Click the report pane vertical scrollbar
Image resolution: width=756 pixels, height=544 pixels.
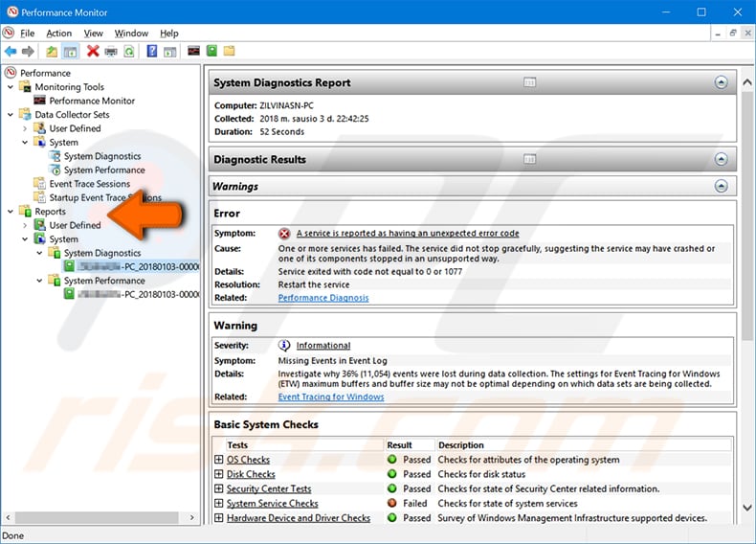click(x=746, y=215)
